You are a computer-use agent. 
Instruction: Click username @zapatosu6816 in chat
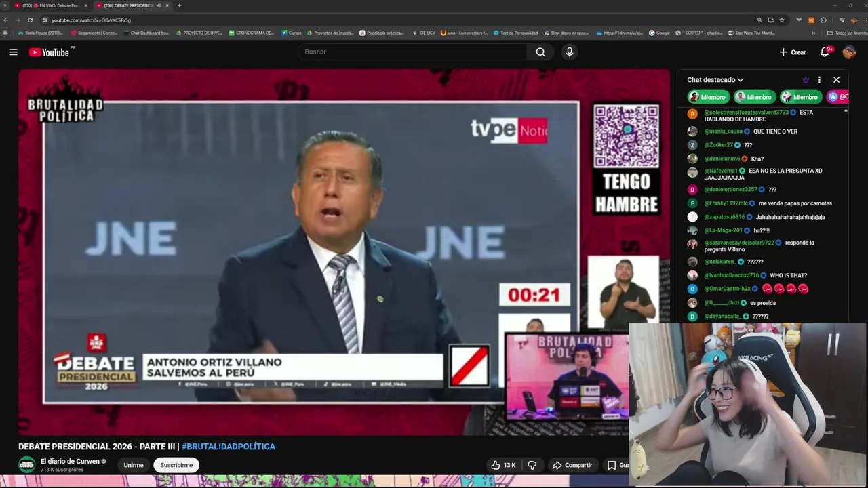click(x=724, y=217)
